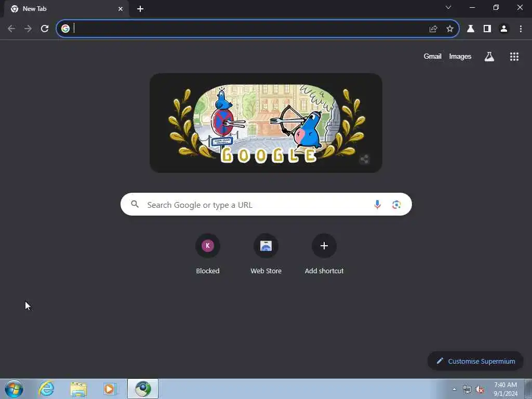Open the profile avatar menu
This screenshot has width=532, height=399.
tap(504, 29)
